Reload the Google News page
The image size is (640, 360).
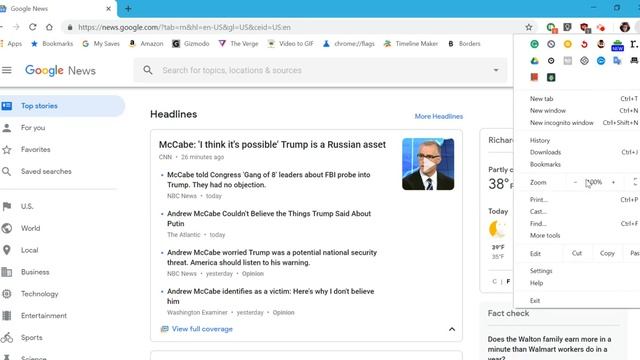point(33,27)
